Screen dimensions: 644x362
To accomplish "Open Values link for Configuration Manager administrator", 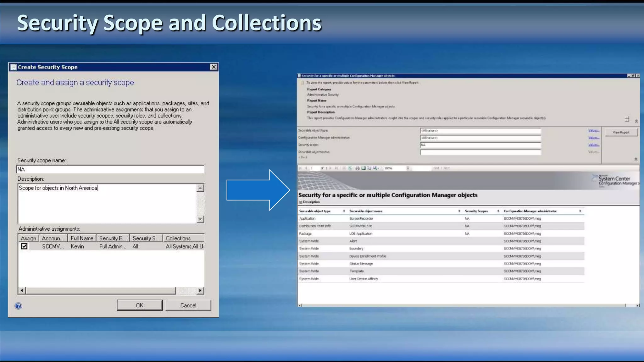I will (x=594, y=138).
